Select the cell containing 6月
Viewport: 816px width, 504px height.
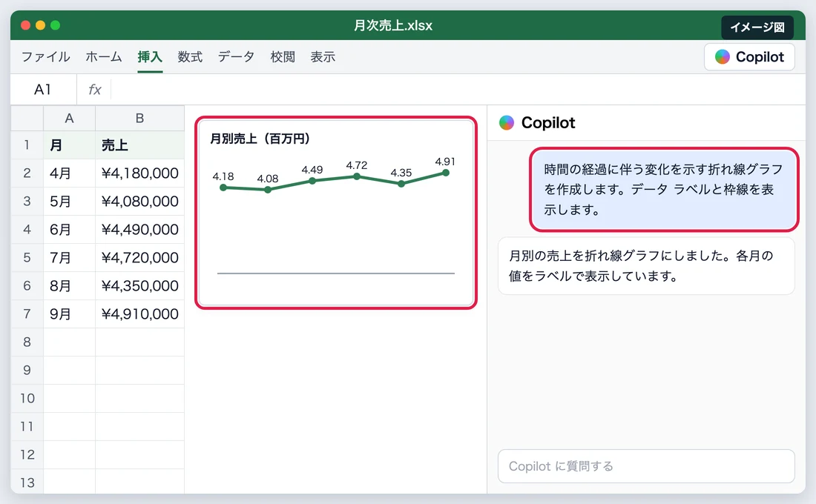pos(69,229)
